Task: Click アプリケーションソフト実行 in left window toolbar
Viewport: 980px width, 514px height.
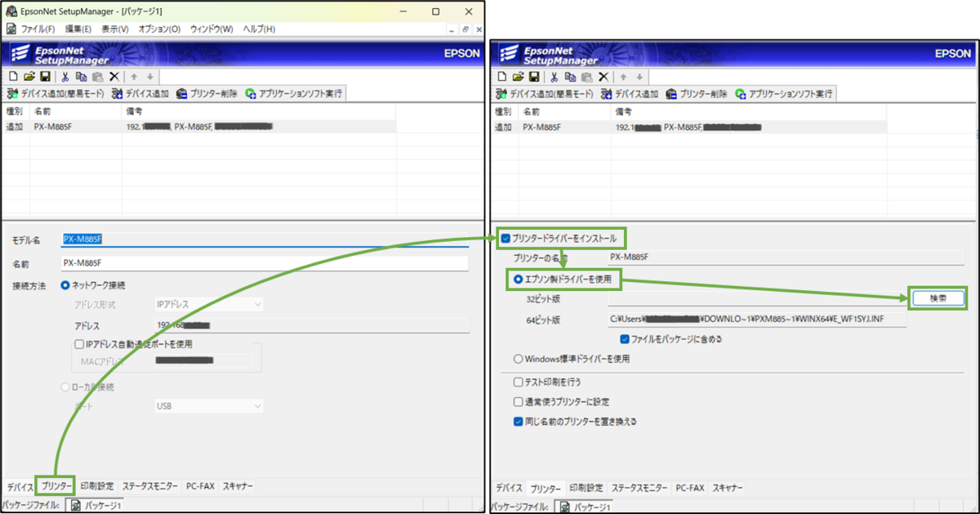Action: pyautogui.click(x=294, y=93)
